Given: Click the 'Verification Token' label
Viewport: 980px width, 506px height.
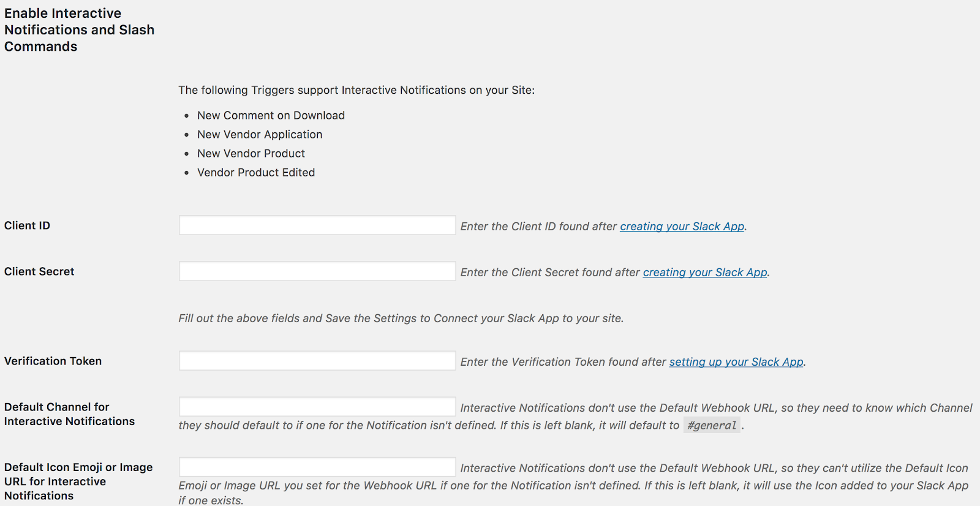Looking at the screenshot, I should pyautogui.click(x=53, y=361).
